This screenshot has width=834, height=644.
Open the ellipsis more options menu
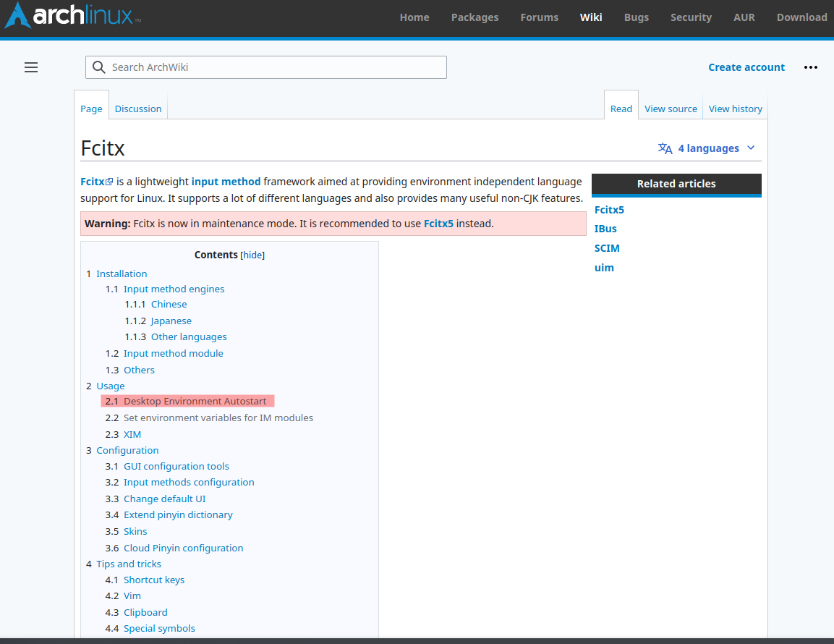tap(811, 67)
